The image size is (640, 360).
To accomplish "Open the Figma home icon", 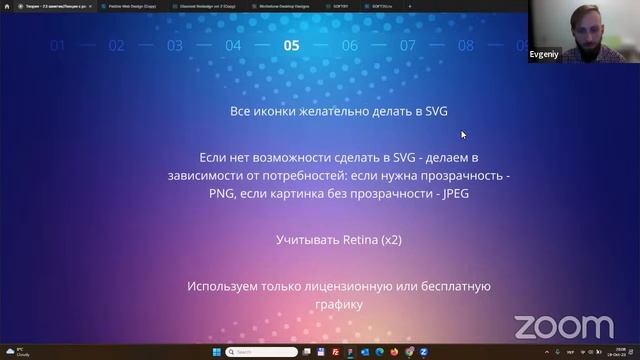I will (x=7, y=6).
